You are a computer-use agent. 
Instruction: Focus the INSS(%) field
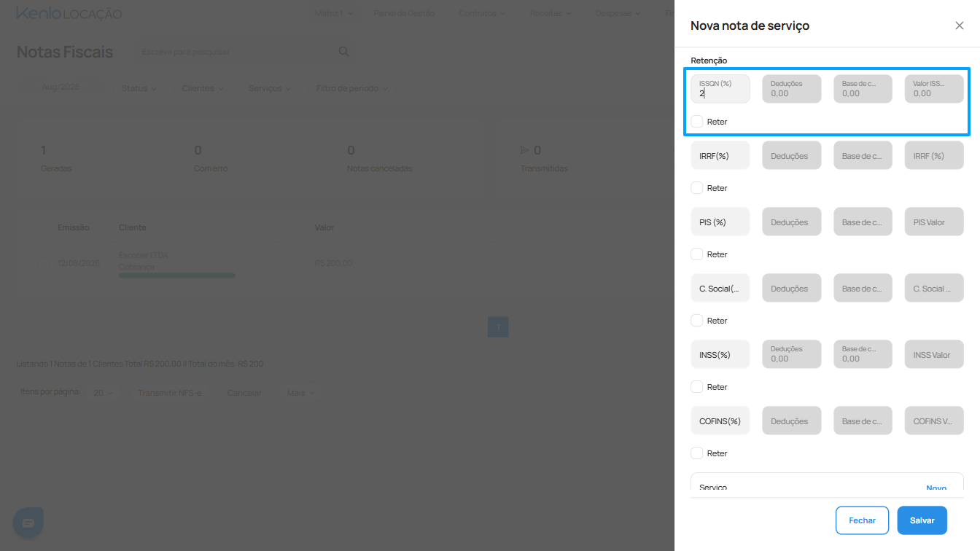pyautogui.click(x=720, y=354)
